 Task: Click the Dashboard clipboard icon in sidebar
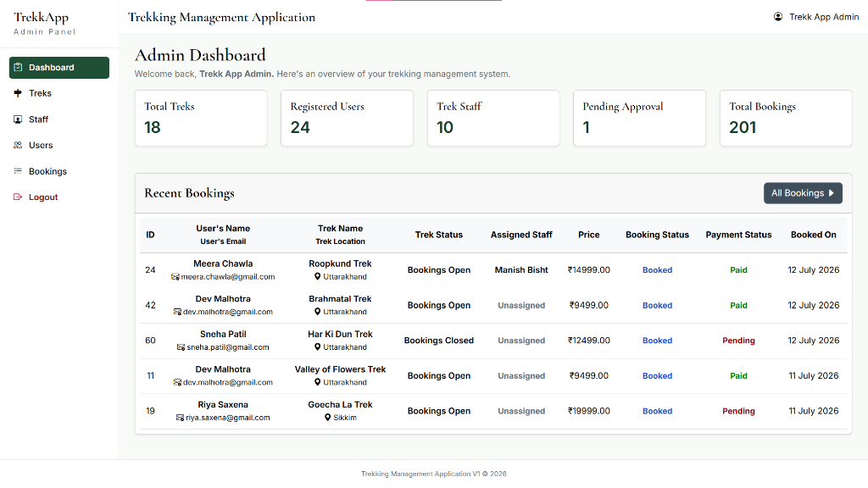(x=18, y=68)
